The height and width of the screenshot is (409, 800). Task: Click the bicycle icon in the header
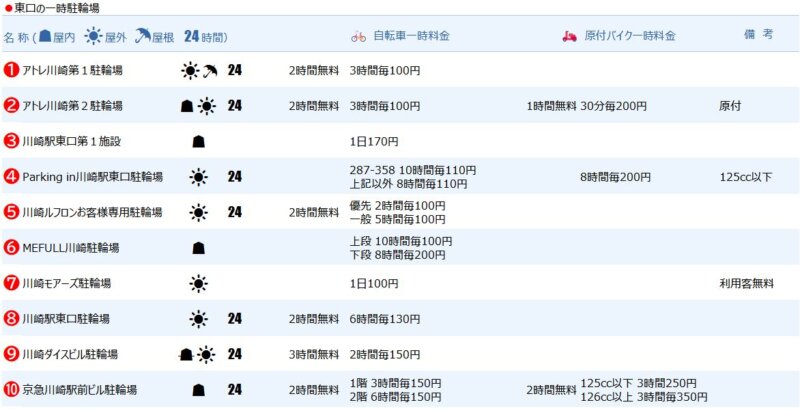click(x=359, y=37)
